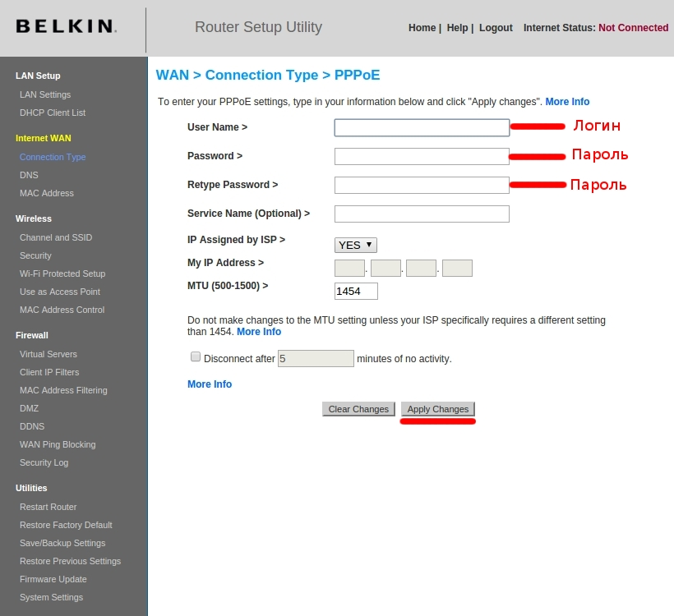Click the MTU value field

point(356,292)
